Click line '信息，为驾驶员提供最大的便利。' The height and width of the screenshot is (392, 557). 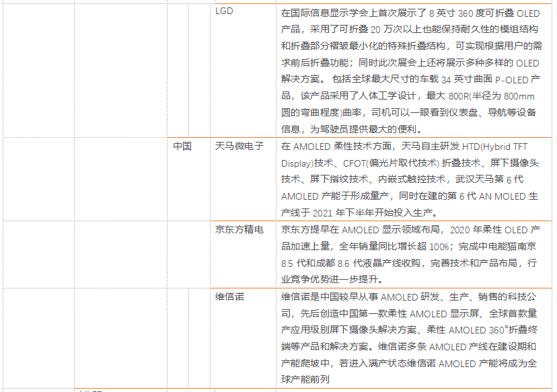[x=352, y=129]
